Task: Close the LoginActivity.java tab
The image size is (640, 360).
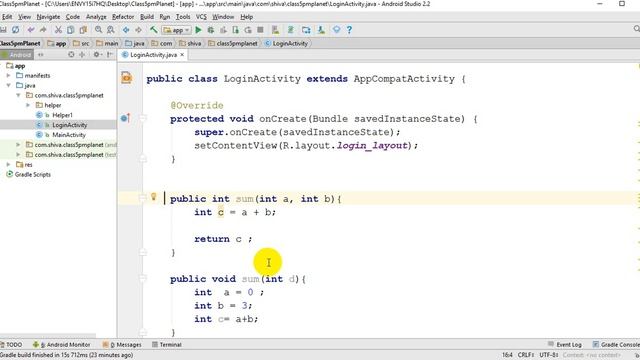Action: [182, 55]
